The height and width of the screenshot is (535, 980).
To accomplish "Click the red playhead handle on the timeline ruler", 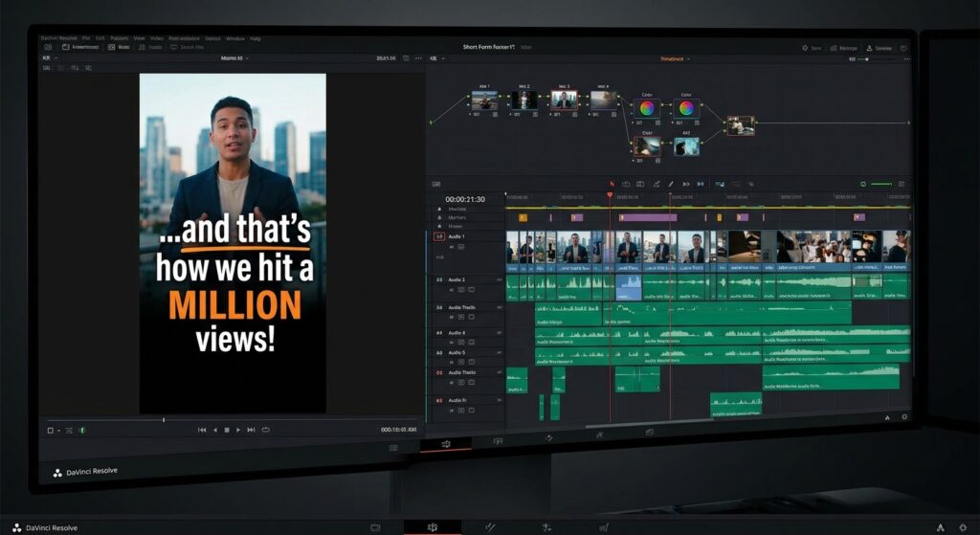I will click(x=610, y=195).
